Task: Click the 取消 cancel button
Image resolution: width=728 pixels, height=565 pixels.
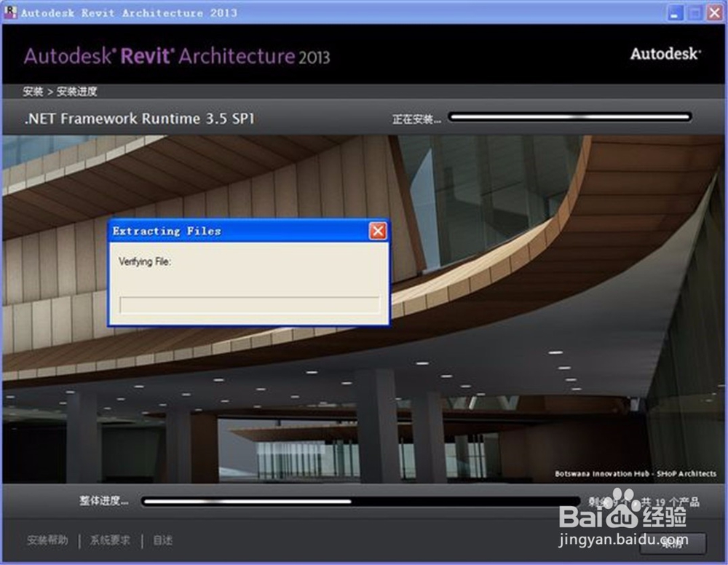Action: (673, 543)
